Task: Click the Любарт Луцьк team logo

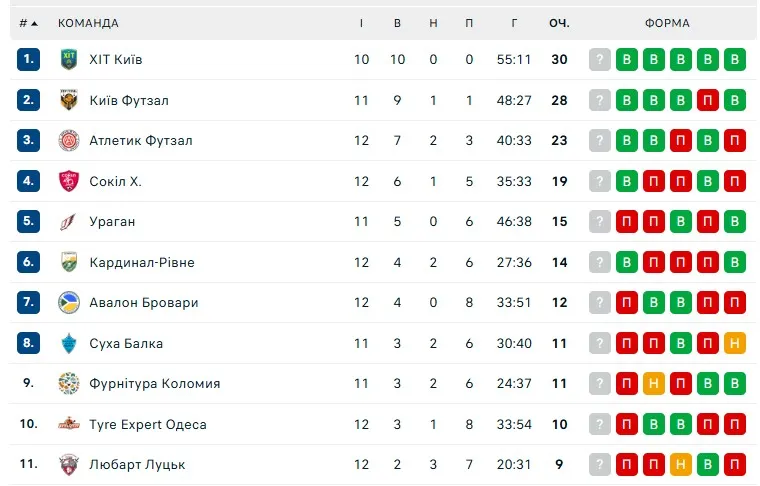Action: click(68, 464)
